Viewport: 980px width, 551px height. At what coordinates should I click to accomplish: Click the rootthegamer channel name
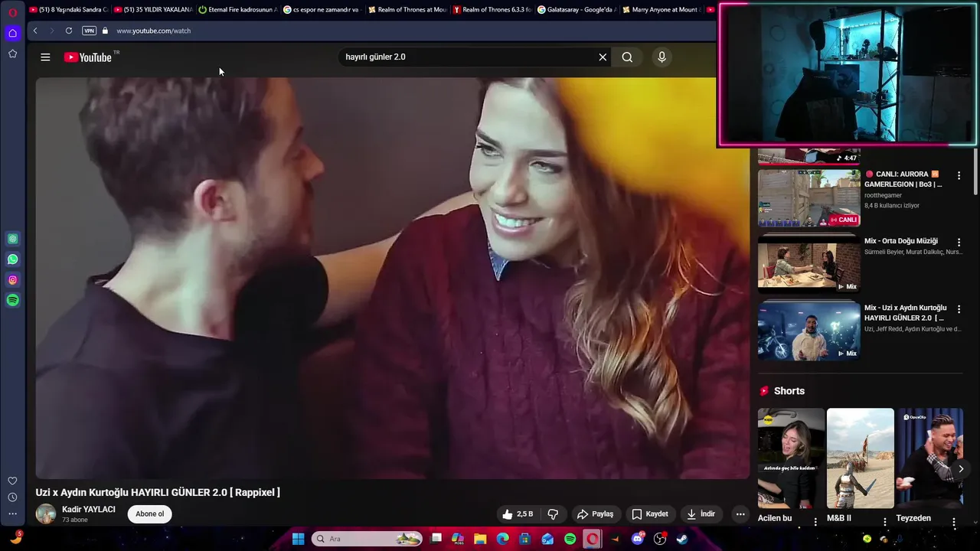click(x=883, y=196)
